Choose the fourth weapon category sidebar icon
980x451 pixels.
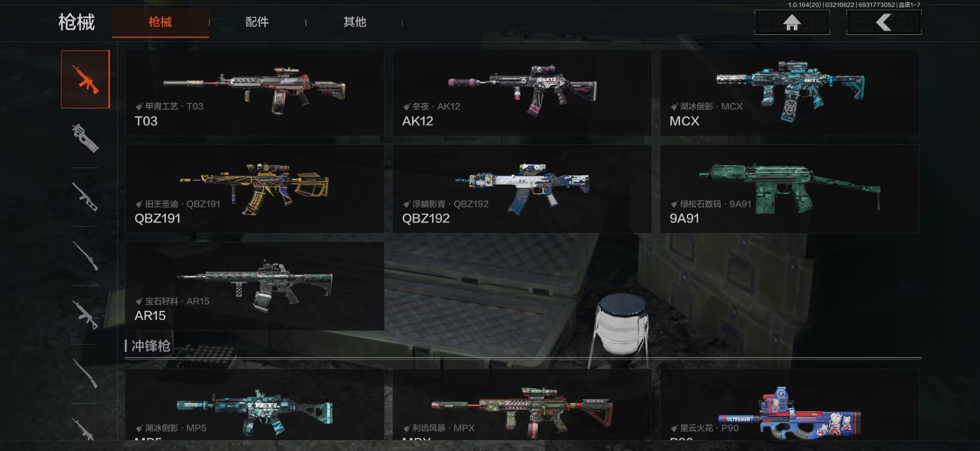85,256
